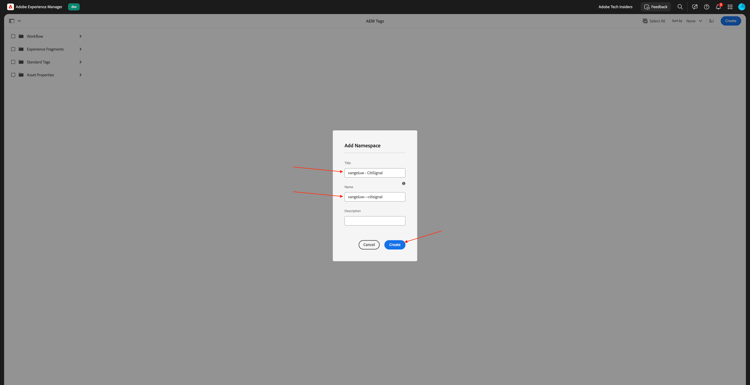
Task: Check the Experience Fragments checkbox
Action: coord(13,49)
